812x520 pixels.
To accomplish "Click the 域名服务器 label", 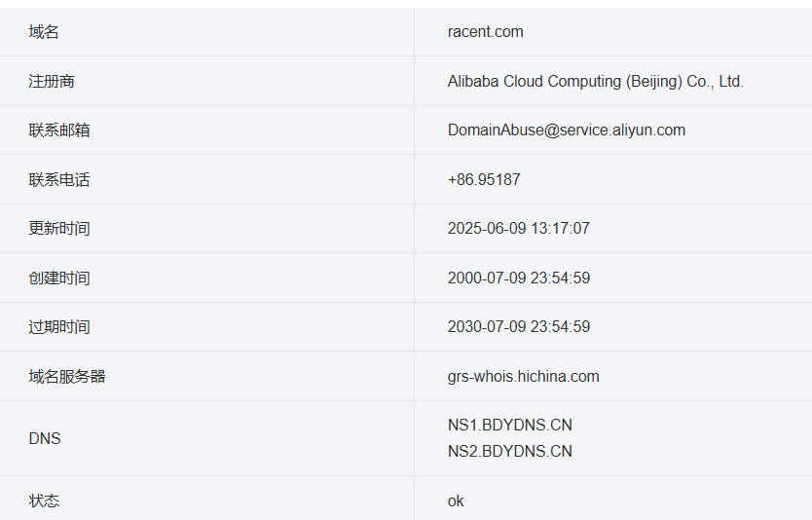I will click(67, 377).
